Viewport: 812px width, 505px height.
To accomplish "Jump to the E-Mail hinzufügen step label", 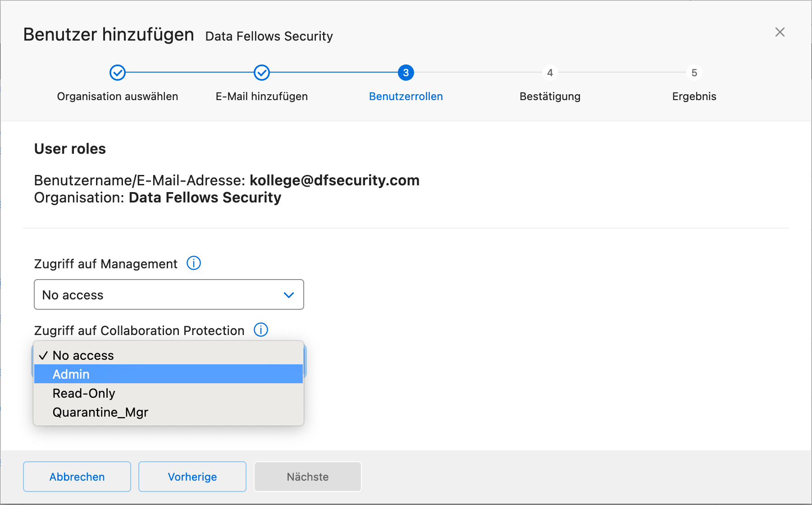I will click(262, 96).
